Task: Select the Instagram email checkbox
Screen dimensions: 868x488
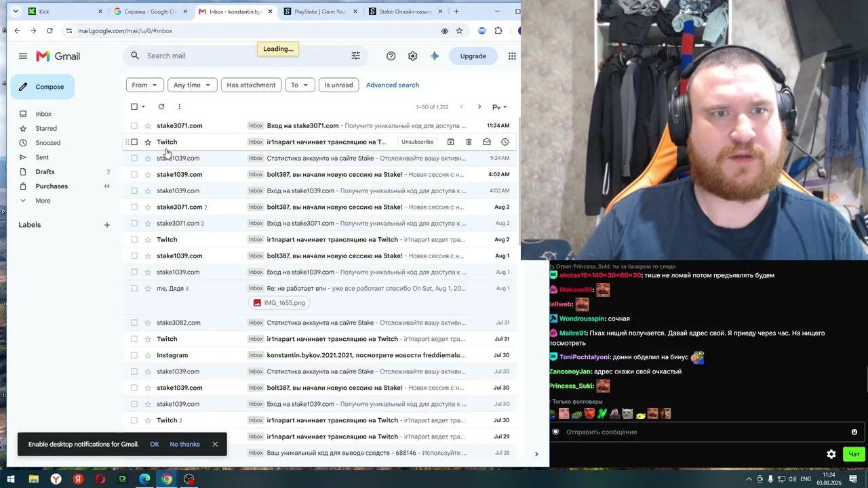Action: click(134, 355)
